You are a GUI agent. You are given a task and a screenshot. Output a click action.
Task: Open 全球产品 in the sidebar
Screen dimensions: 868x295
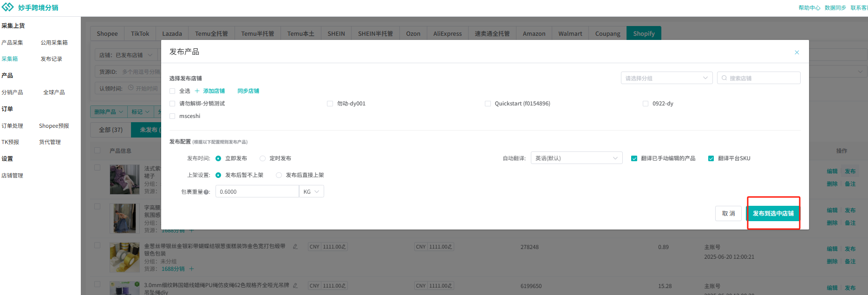54,92
